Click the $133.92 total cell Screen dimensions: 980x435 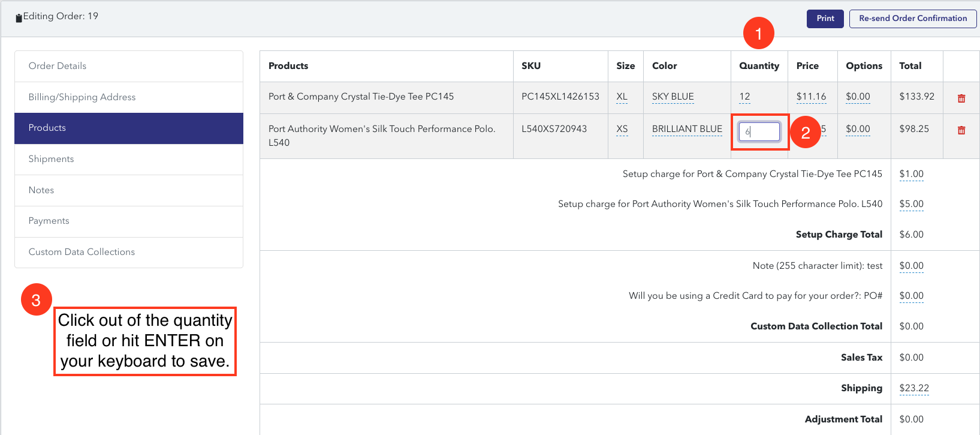pos(916,97)
